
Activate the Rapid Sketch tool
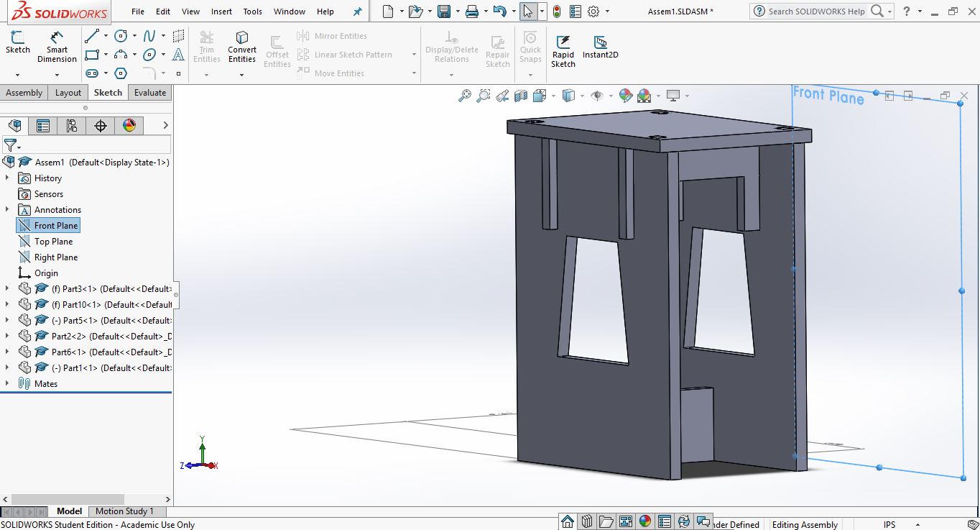[x=563, y=50]
